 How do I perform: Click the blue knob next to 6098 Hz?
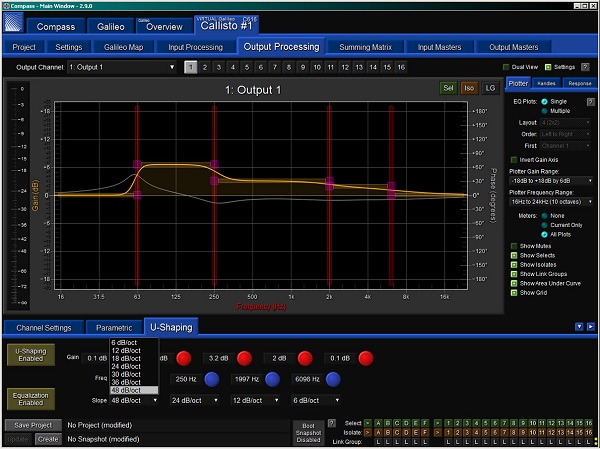coord(333,379)
